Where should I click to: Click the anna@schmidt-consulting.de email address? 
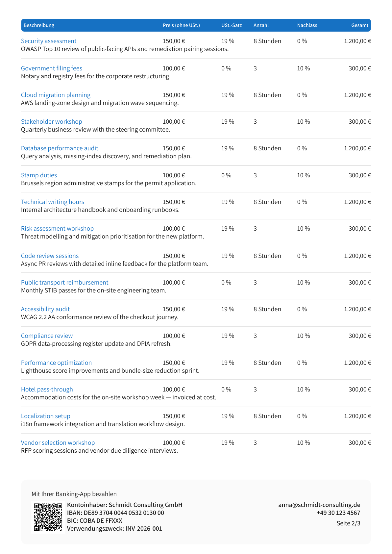[319, 505]
